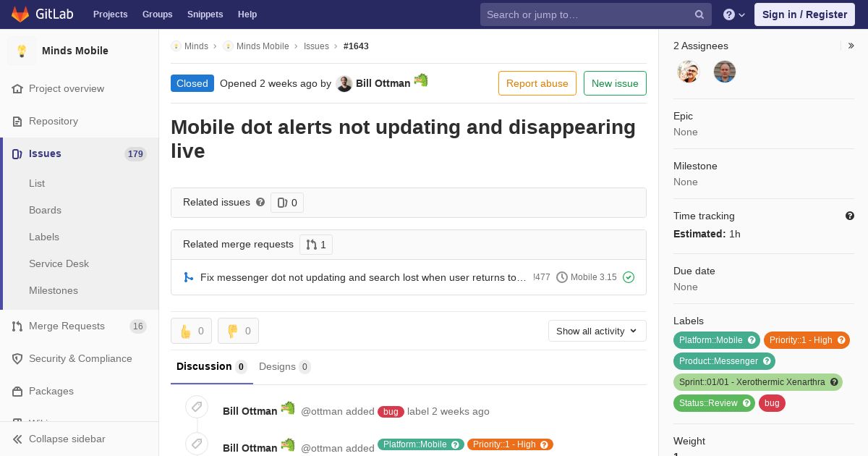Open Help in the navbar
The width and height of the screenshot is (868, 456).
click(247, 14)
